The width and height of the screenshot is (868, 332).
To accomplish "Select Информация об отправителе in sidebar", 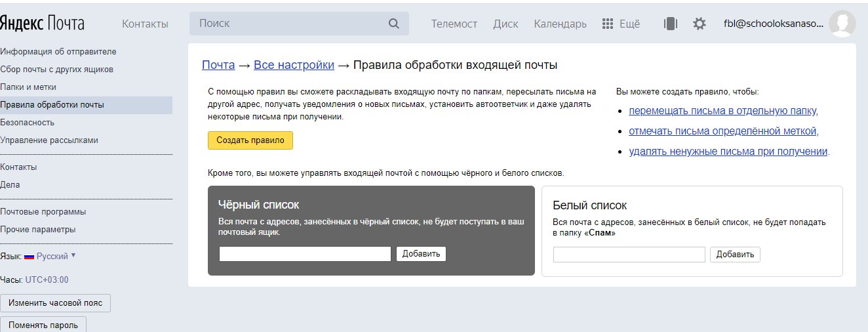I will pyautogui.click(x=58, y=51).
